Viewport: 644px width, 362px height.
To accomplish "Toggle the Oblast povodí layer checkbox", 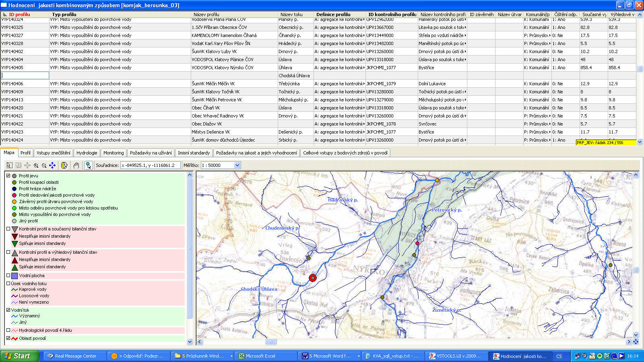I will tap(8, 338).
